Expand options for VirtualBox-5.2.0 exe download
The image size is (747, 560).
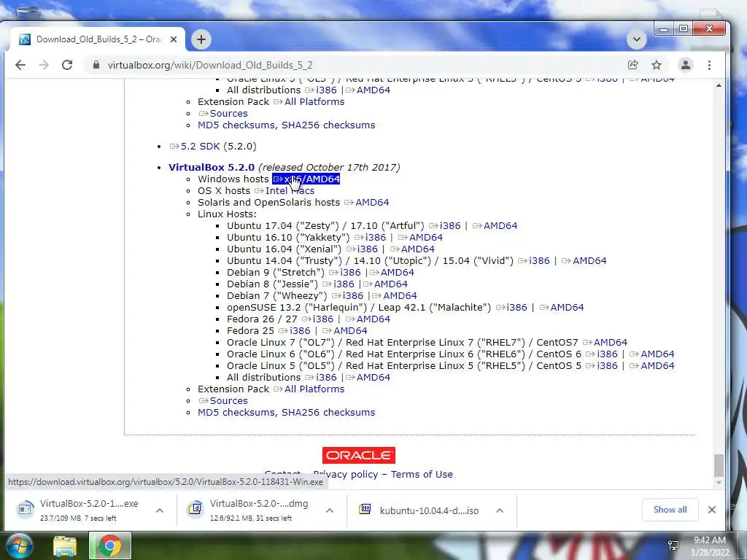[x=160, y=510]
